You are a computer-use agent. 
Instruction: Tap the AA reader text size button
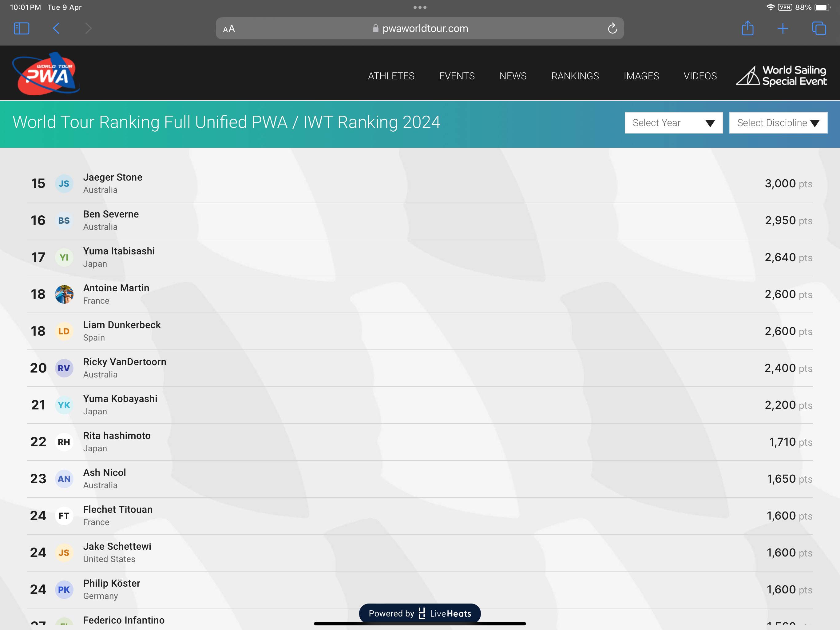tap(229, 29)
